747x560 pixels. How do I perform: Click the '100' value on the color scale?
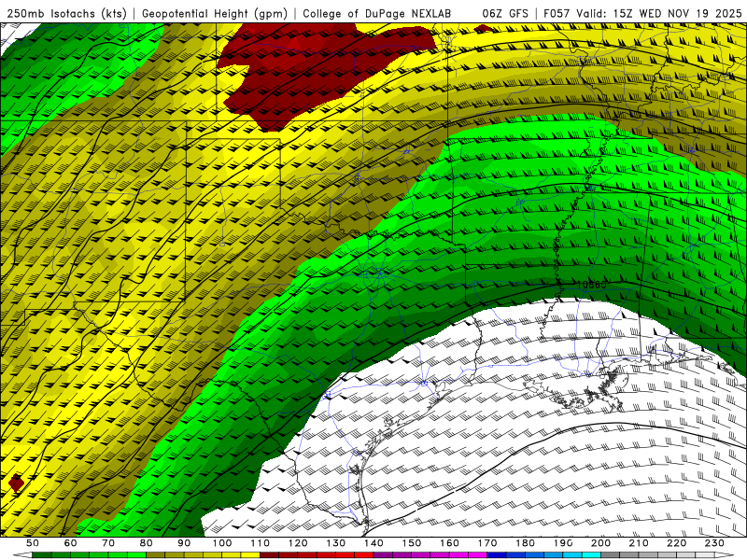(222, 543)
